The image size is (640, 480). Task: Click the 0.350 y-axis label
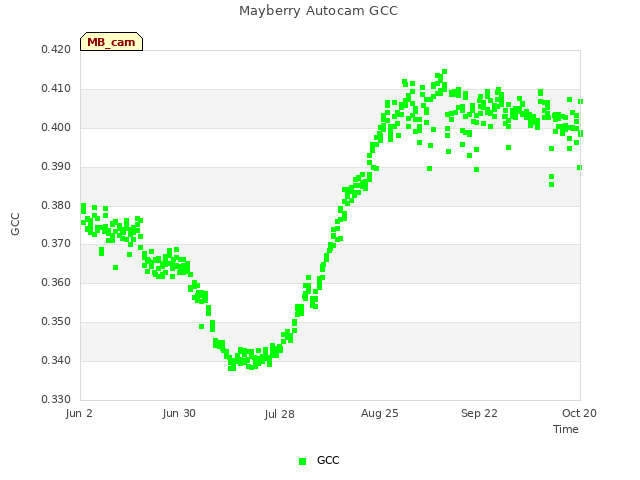56,322
